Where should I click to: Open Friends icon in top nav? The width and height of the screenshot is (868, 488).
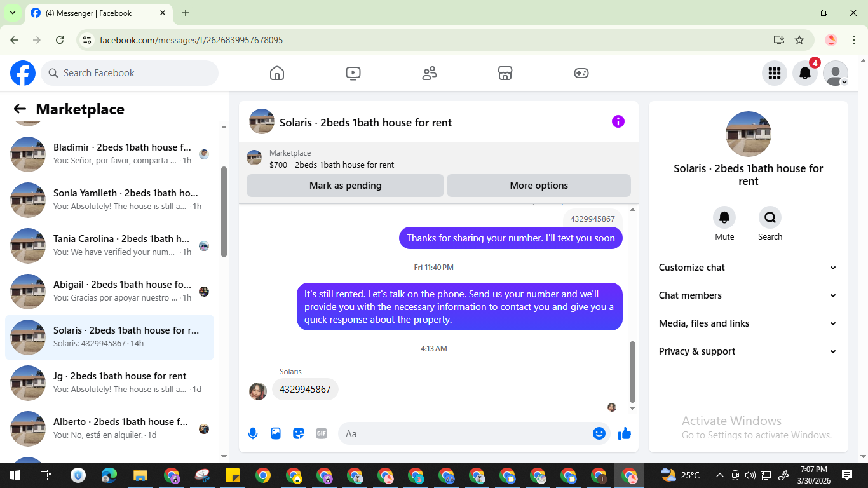pyautogui.click(x=430, y=73)
